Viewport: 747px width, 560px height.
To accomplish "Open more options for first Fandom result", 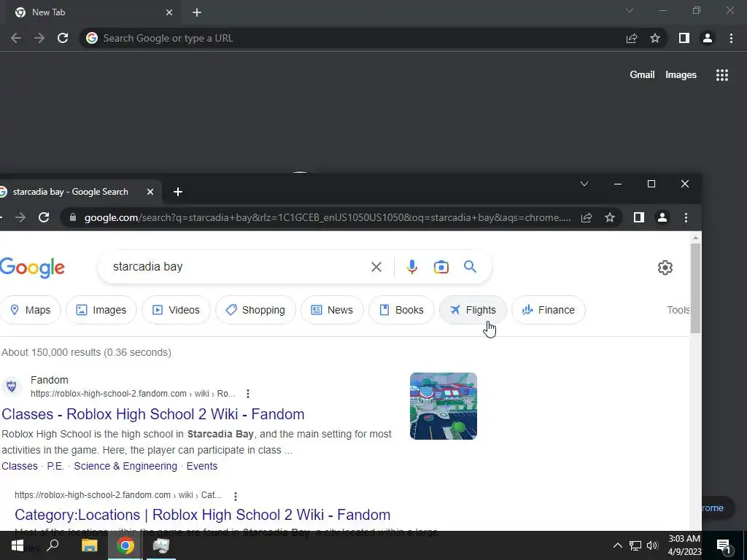I will [248, 394].
